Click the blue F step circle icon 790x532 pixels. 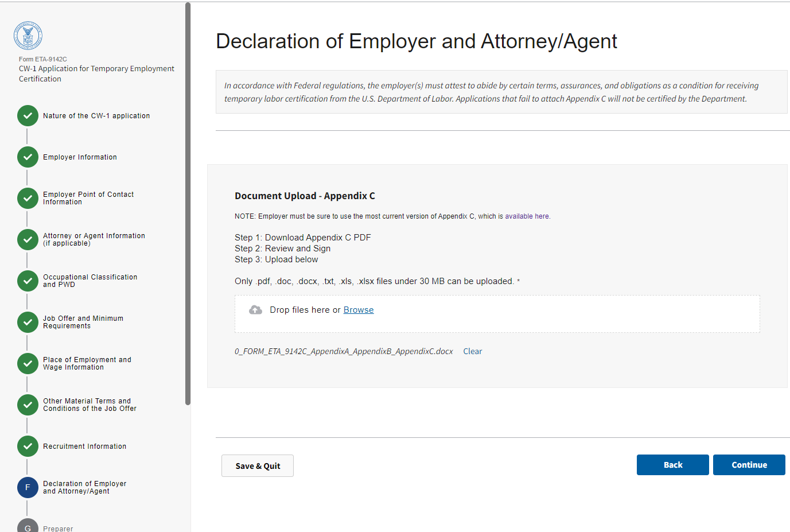click(28, 488)
